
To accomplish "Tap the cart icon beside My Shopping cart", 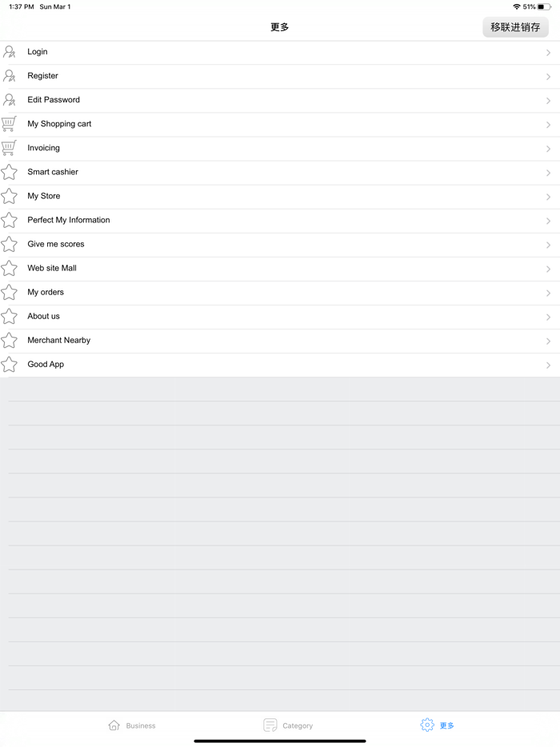I will (x=9, y=124).
